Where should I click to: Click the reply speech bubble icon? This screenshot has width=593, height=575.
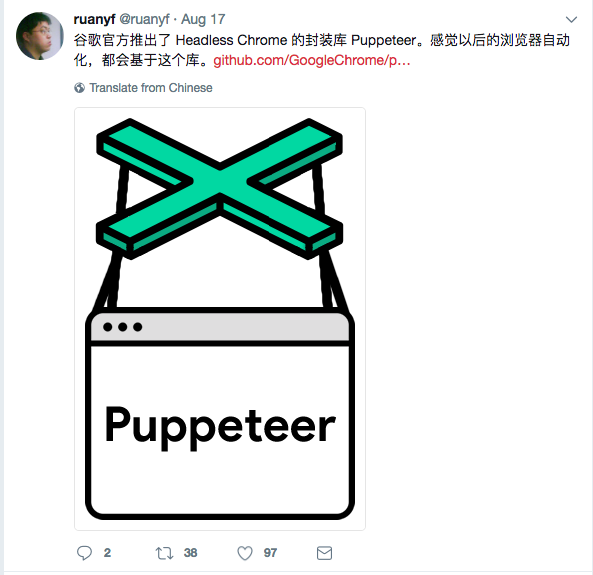click(84, 553)
